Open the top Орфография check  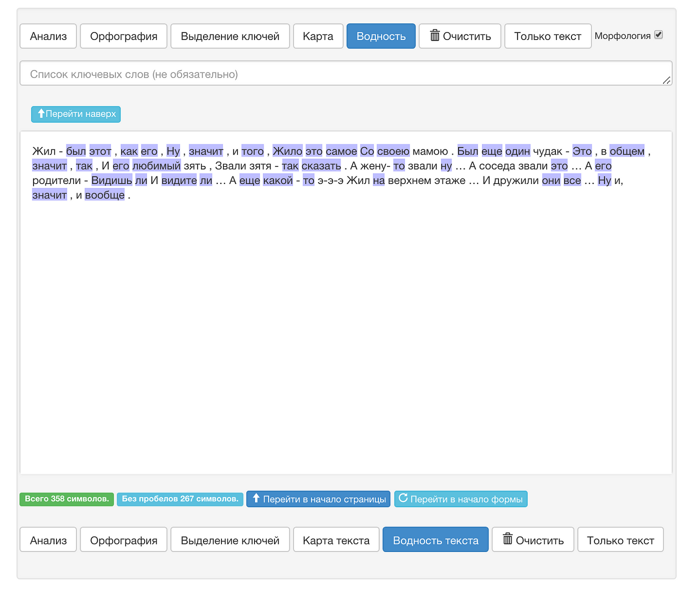123,36
